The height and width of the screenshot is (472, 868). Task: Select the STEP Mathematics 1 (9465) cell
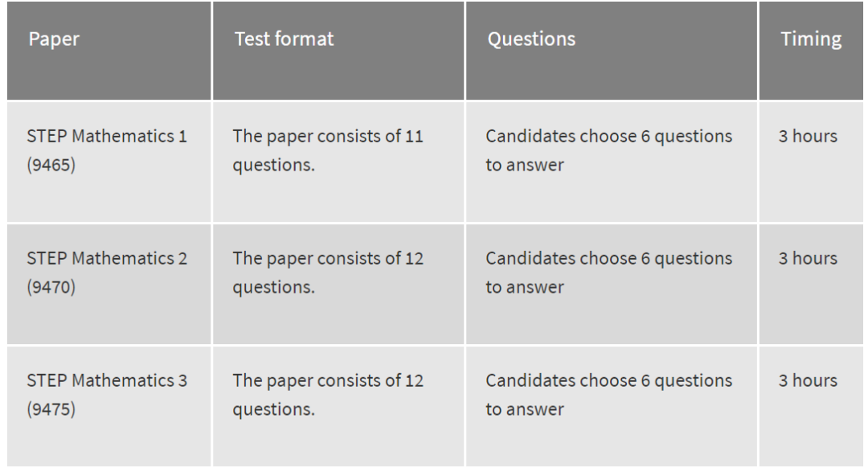pyautogui.click(x=109, y=162)
